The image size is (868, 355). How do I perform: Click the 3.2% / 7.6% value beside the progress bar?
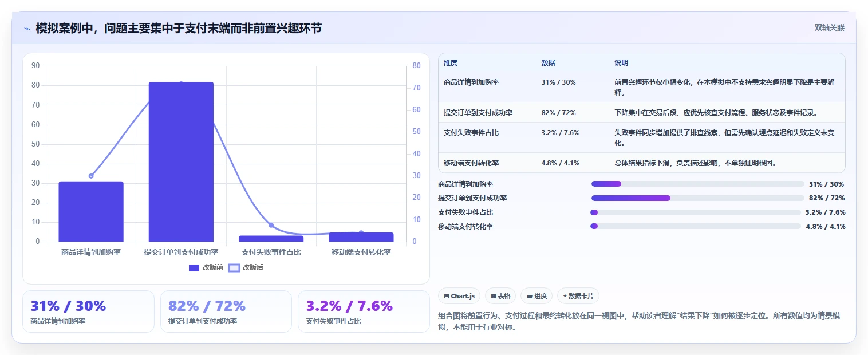825,212
